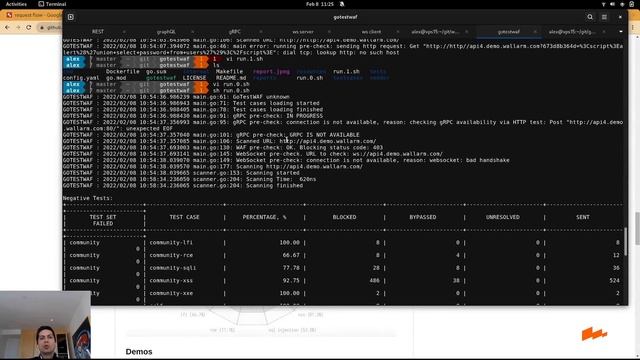Click the 'BYPASSED' column header
Viewport: 640px width, 360px height.
(x=422, y=217)
